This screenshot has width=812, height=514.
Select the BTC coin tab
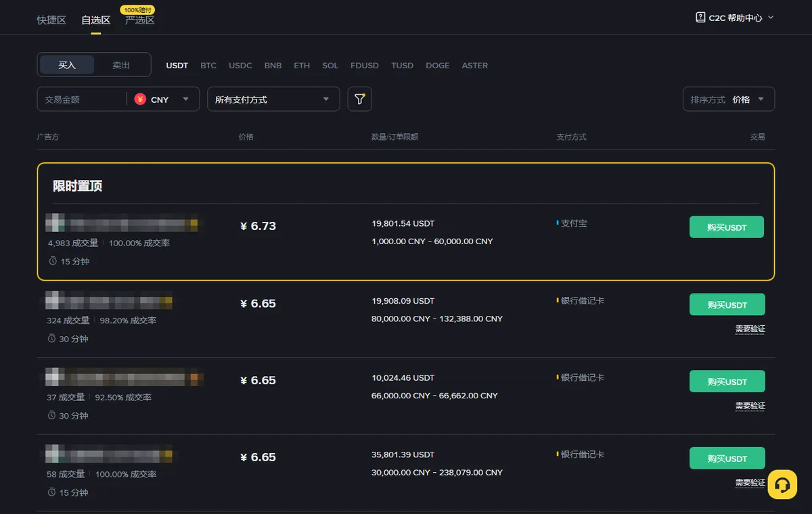pos(208,66)
